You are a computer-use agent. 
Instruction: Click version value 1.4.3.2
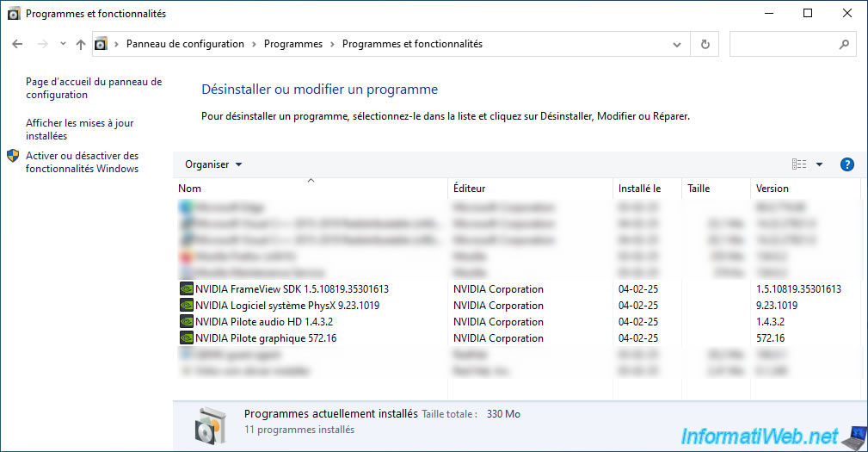pyautogui.click(x=770, y=321)
